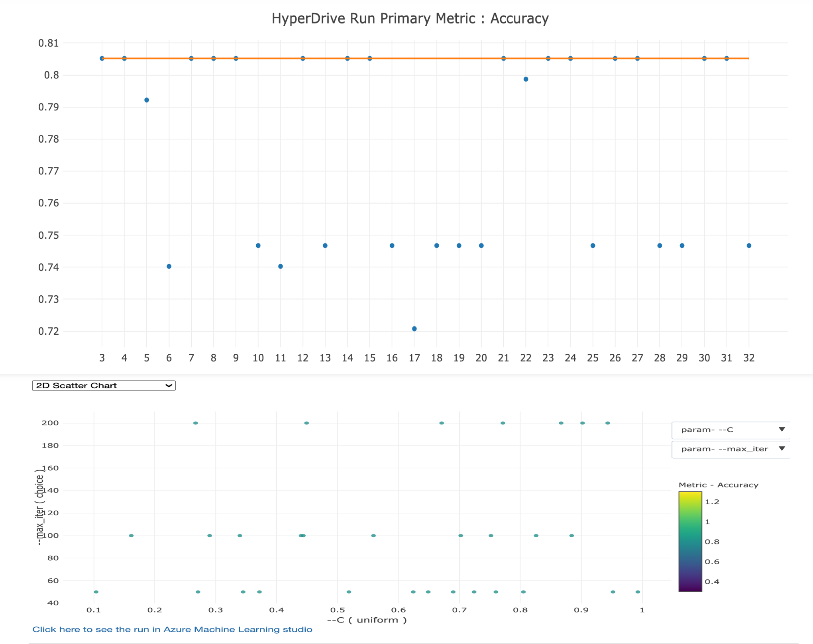The image size is (813, 644).
Task: Click the --C ( uniform ) axis label
Action: click(367, 620)
